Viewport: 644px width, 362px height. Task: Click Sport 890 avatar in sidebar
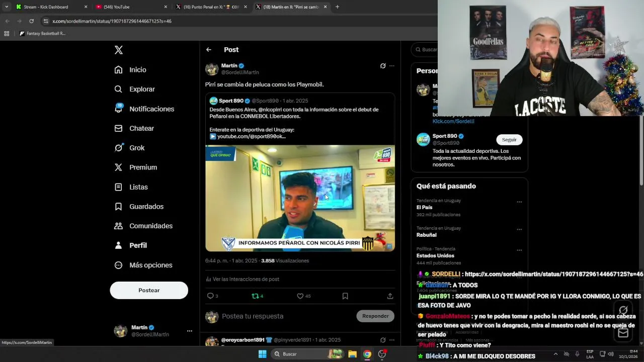(423, 139)
